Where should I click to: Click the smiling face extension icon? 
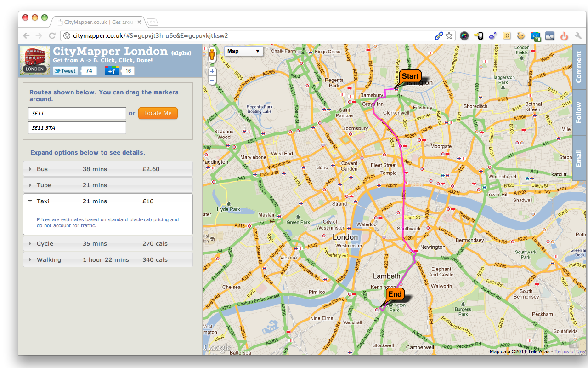(521, 35)
